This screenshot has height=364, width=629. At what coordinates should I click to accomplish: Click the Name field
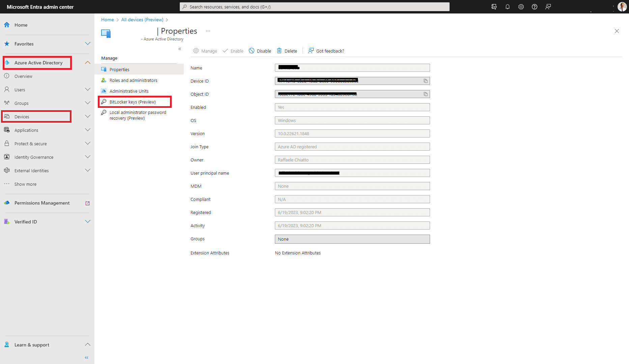[352, 68]
